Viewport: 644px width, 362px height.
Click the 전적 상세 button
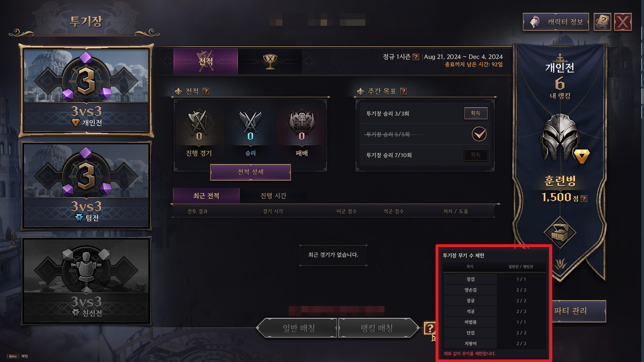(x=251, y=172)
